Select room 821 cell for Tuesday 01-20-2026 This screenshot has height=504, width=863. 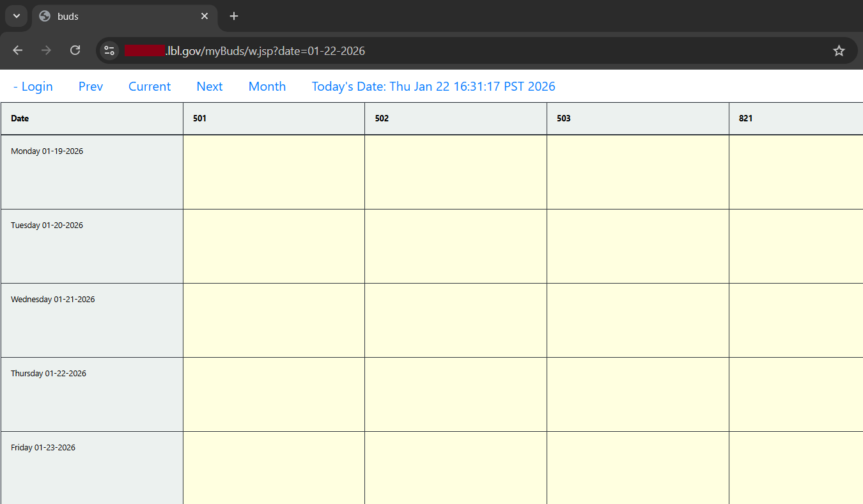[796, 246]
